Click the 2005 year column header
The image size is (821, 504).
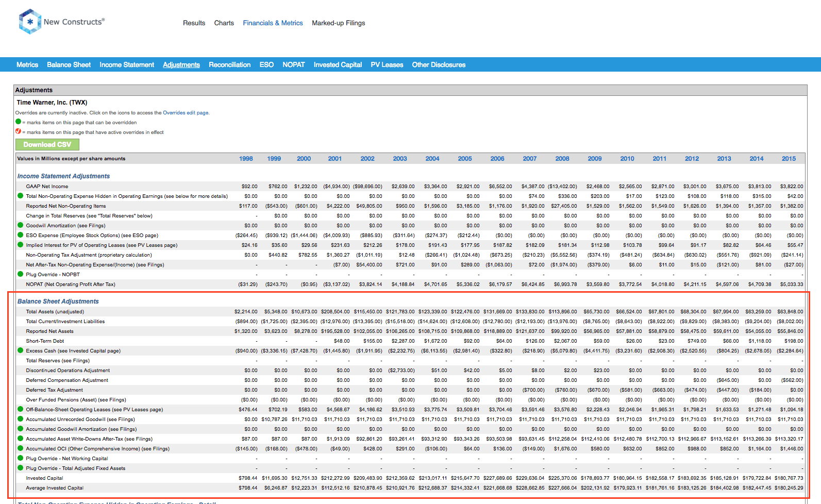(465, 159)
